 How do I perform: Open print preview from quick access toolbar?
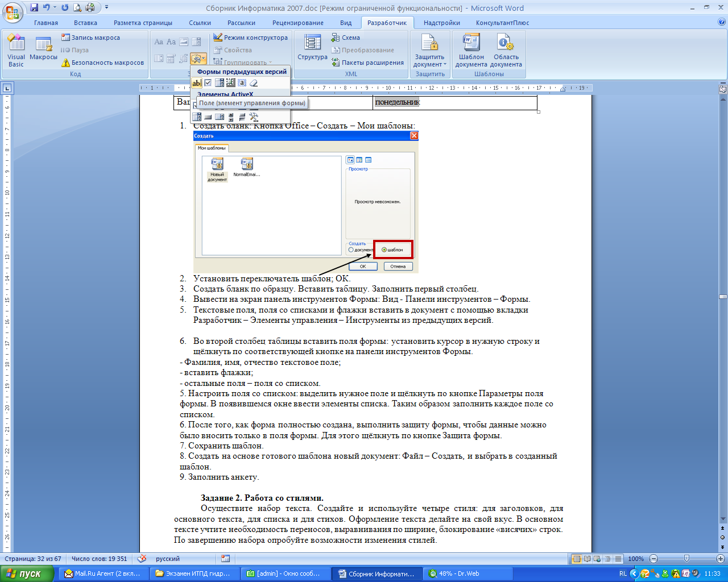point(77,7)
